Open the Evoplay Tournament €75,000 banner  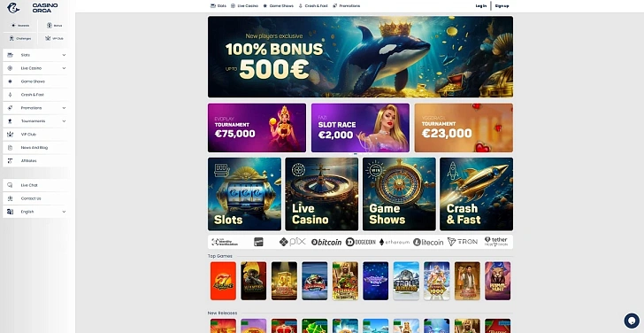tap(257, 128)
